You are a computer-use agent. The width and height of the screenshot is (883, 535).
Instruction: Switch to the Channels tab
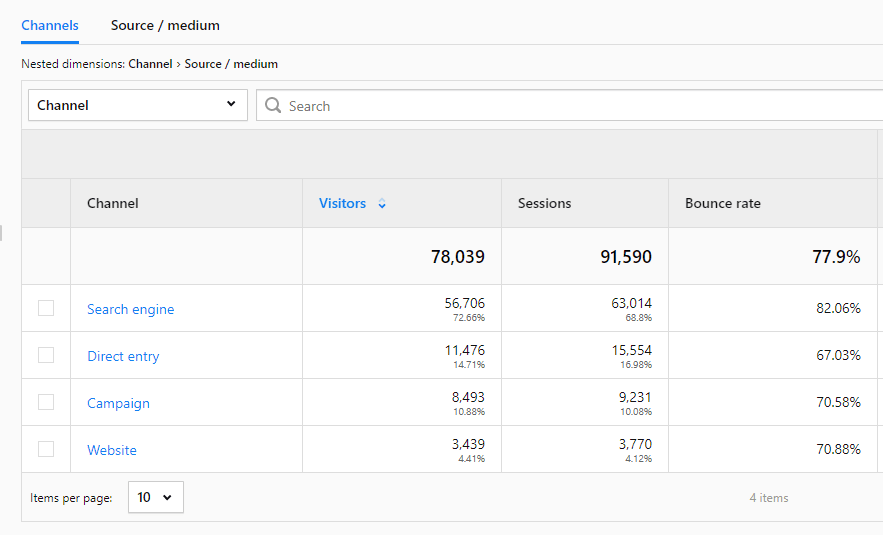pos(50,25)
